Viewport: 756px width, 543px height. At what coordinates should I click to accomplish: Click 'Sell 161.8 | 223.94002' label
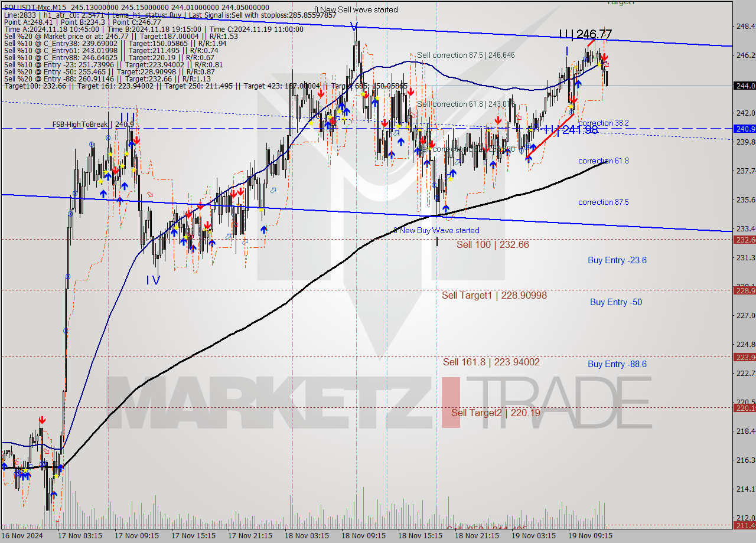click(x=491, y=362)
